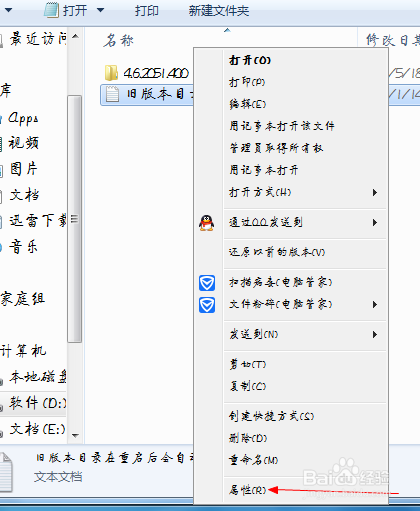Select 还原以前的版本(V) menu entry
Screen dimensions: 420x511
click(x=277, y=252)
